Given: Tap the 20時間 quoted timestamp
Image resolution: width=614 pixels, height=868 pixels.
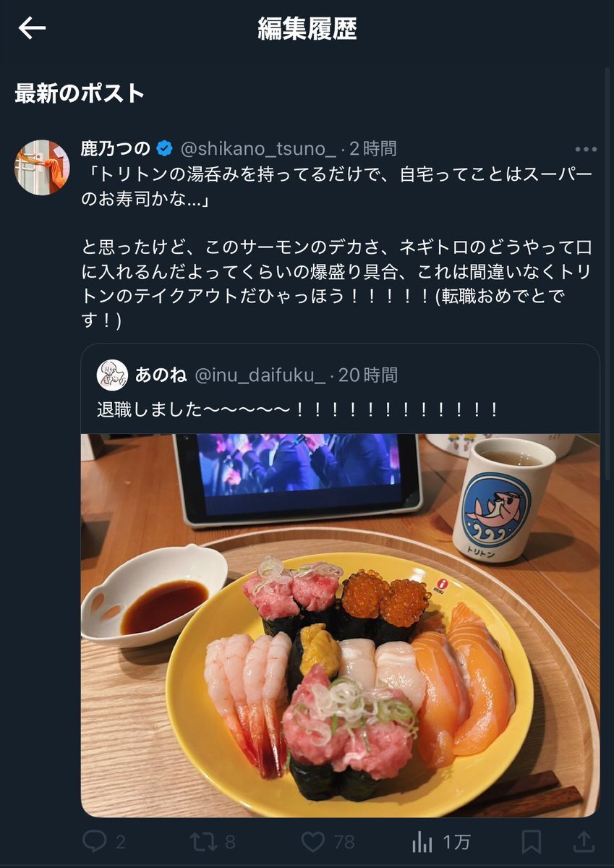Looking at the screenshot, I should click(x=369, y=375).
